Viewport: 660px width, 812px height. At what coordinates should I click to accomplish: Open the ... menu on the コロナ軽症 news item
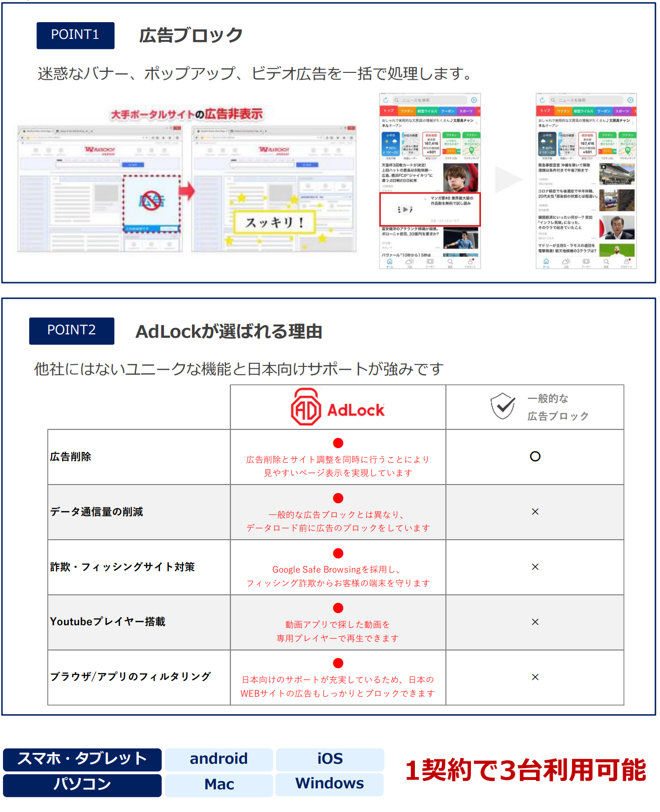click(x=594, y=210)
